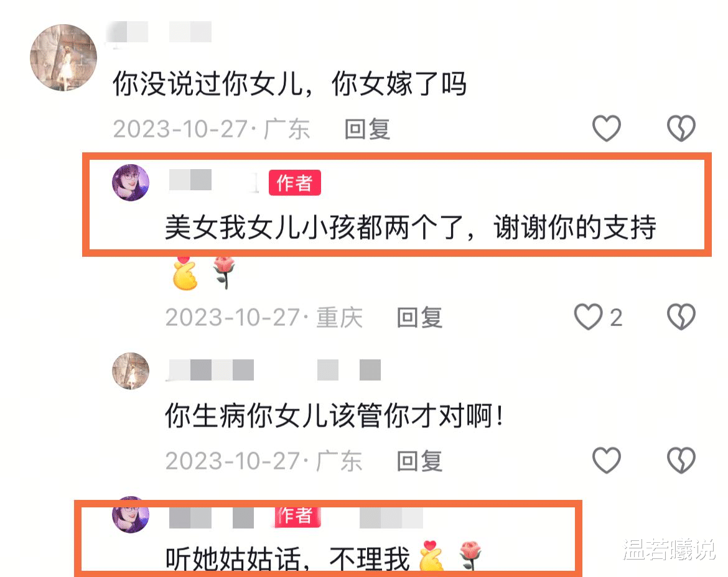Like the comment '你生病你女儿该管你才对啊'
Image resolution: width=728 pixels, height=577 pixels.
[x=607, y=460]
